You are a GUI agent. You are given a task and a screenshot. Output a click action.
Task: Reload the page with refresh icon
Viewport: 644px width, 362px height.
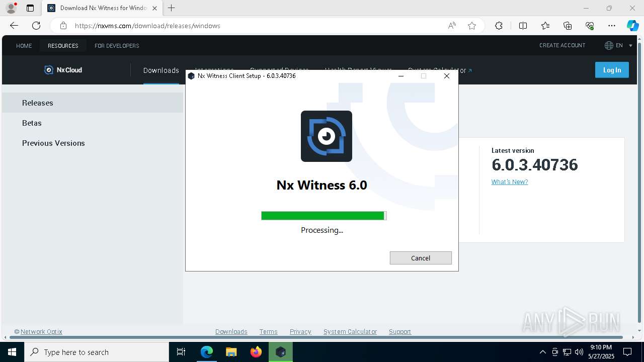[x=36, y=26]
